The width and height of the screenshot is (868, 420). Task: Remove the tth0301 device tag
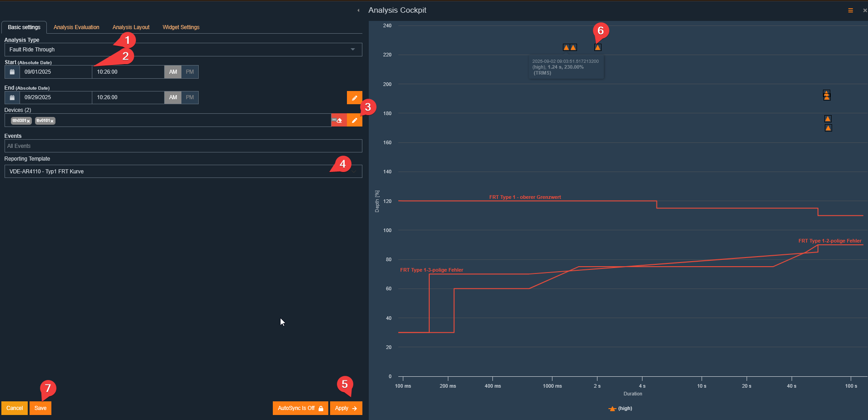pos(28,121)
